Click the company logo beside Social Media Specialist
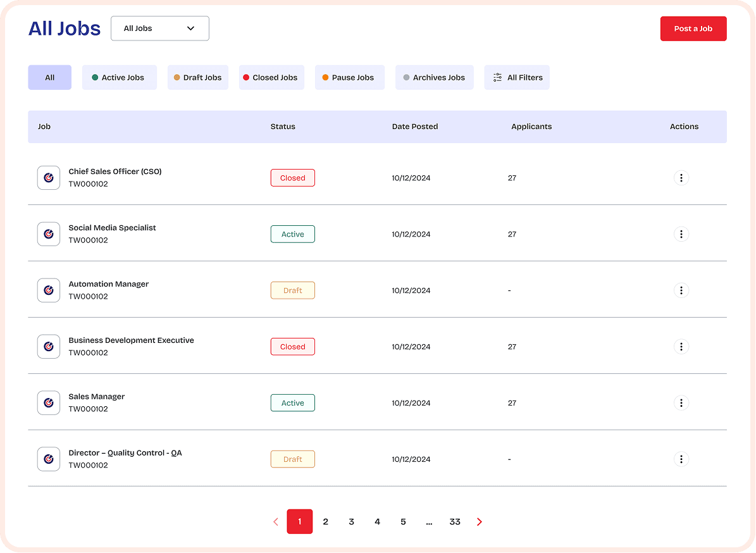 click(49, 234)
